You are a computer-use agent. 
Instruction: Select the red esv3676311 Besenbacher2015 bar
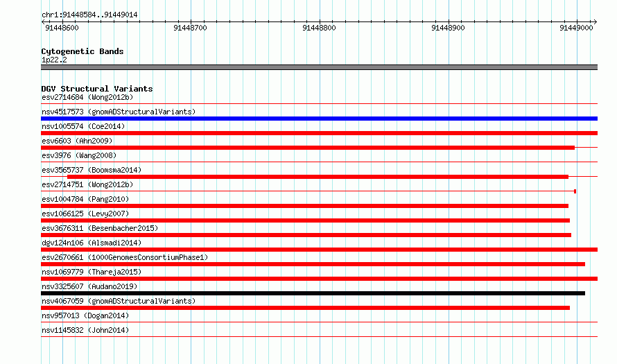pos(306,235)
